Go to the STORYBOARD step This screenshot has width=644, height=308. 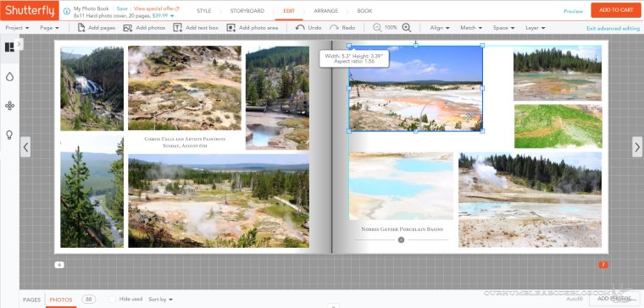pos(247,11)
